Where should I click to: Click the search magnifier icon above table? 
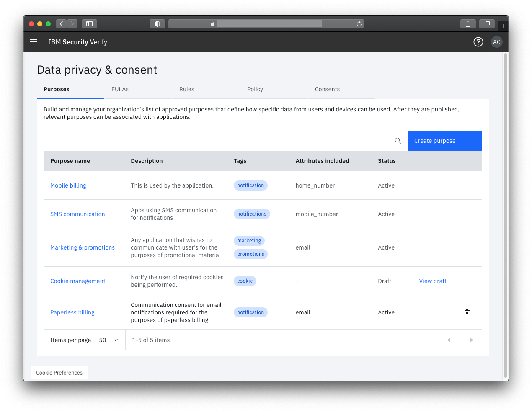pos(398,141)
